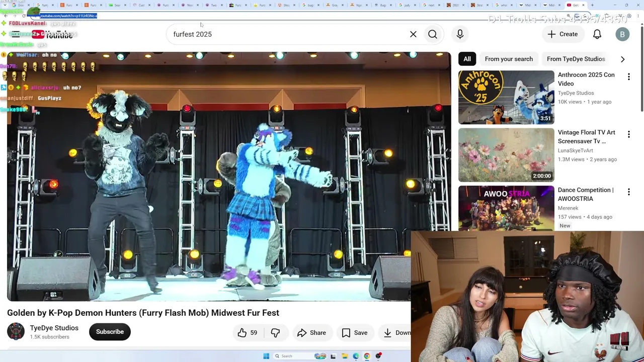
Task: Open the Anthrocon 2025 Con Video thumbnail
Action: pos(506,98)
